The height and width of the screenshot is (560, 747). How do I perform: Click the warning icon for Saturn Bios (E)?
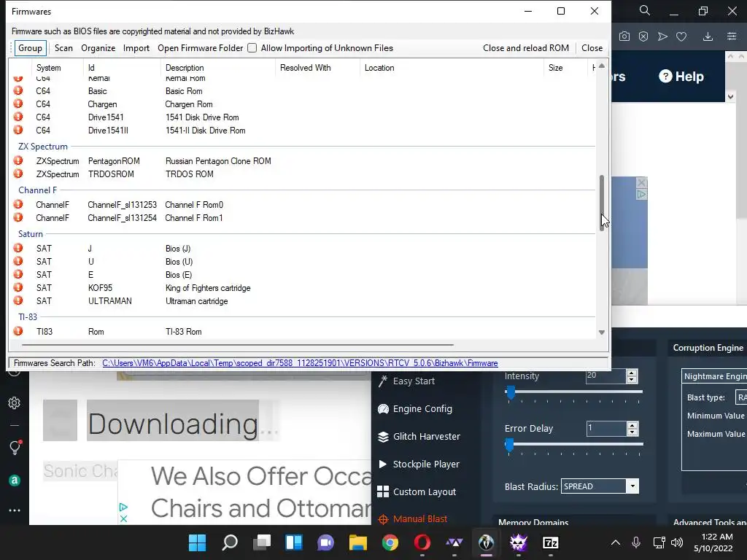(18, 274)
